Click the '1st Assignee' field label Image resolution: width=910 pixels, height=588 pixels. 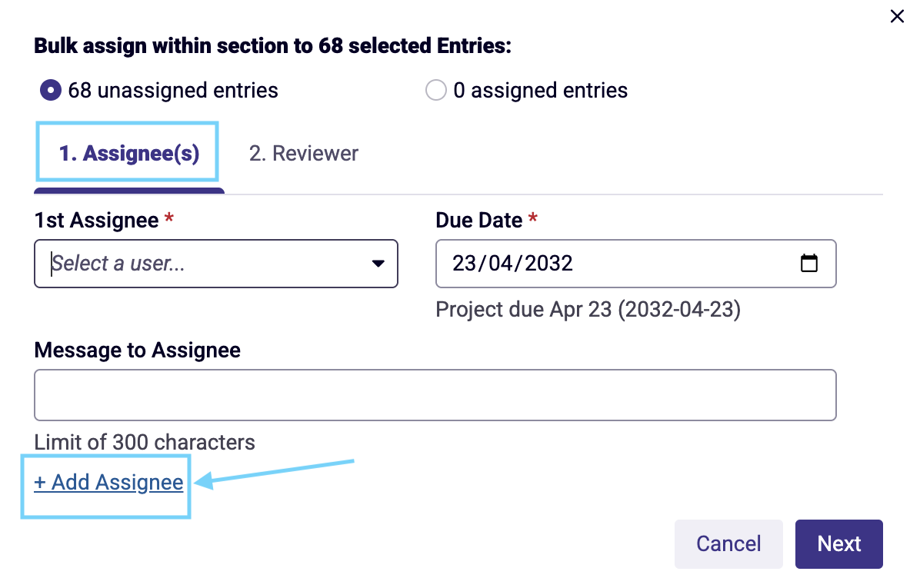tap(96, 221)
